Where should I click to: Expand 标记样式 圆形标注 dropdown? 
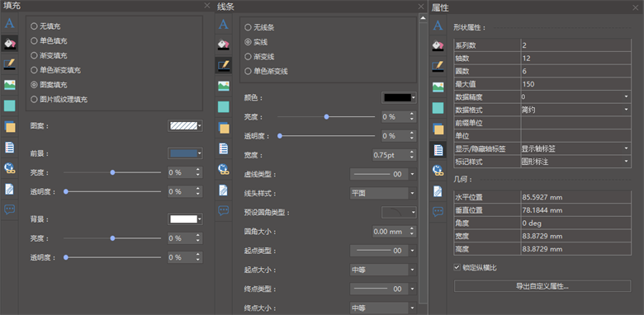tap(575, 162)
